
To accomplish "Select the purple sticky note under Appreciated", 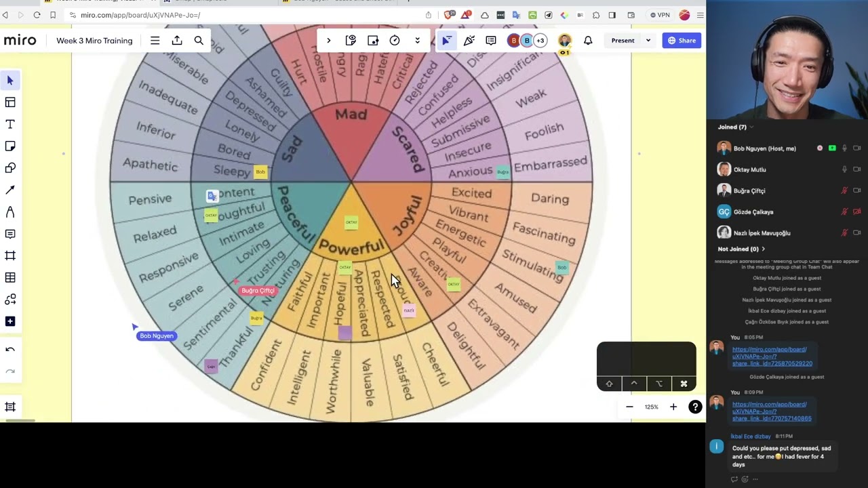I will pos(344,332).
